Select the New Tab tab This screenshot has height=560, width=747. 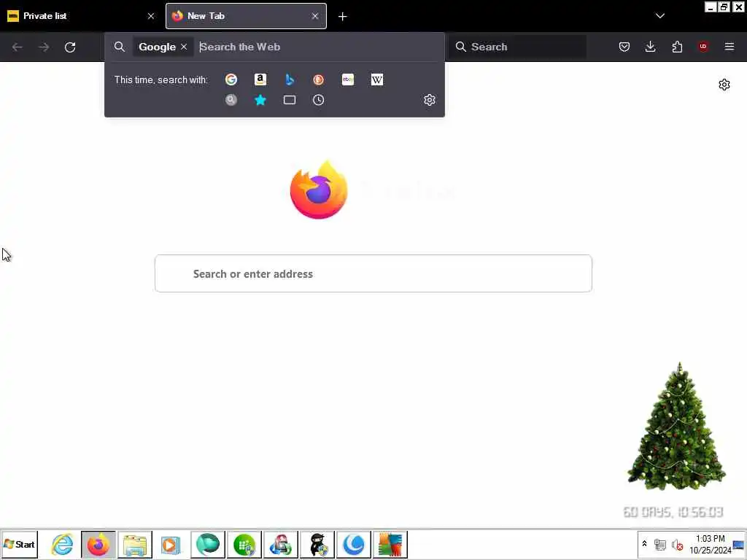[246, 16]
